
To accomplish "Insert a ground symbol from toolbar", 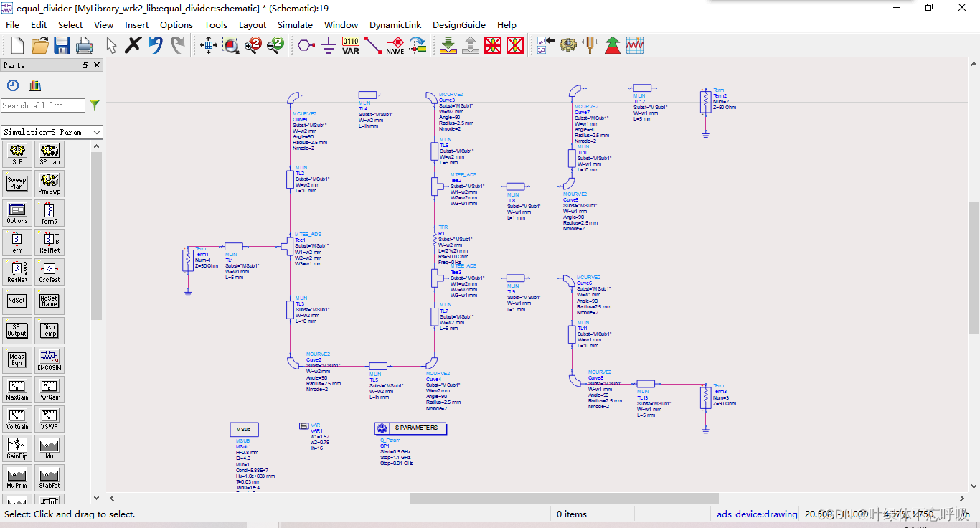I will point(328,46).
